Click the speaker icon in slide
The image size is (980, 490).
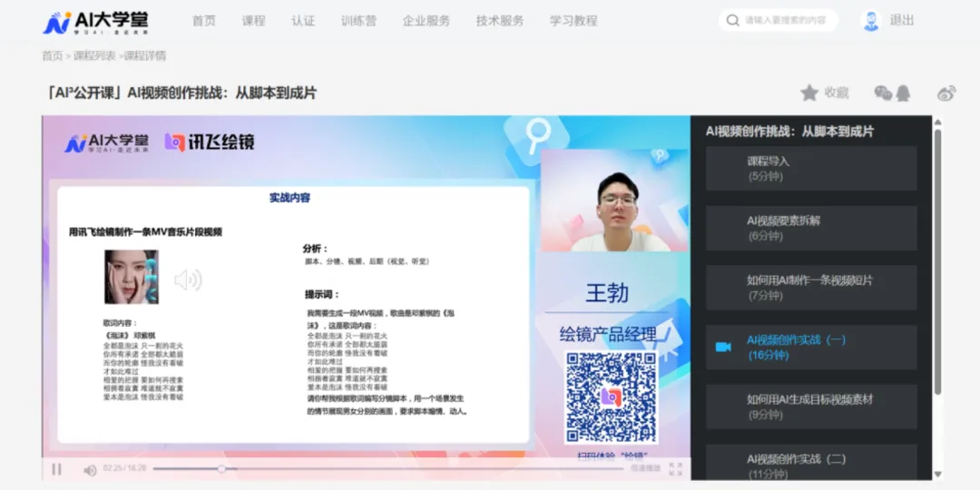(x=188, y=279)
